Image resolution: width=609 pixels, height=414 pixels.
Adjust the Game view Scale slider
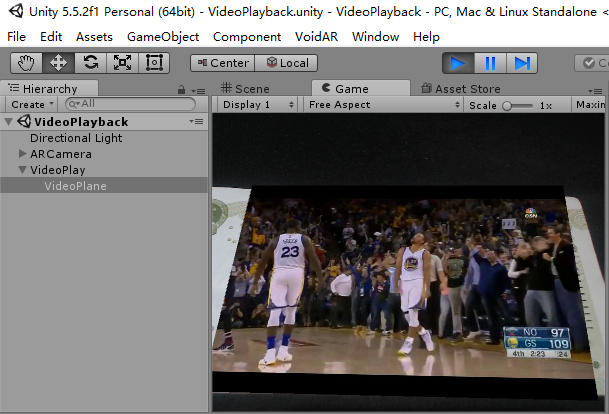pyautogui.click(x=517, y=106)
